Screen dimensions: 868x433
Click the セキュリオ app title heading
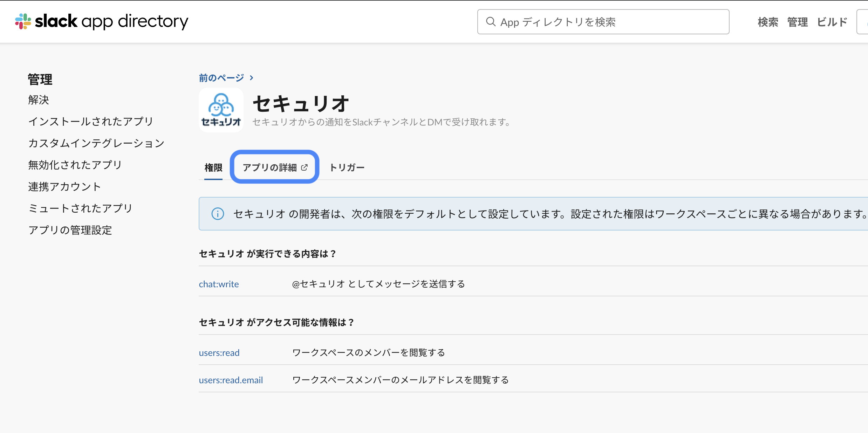301,104
